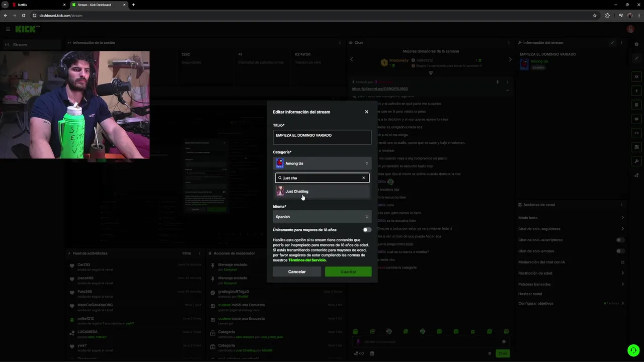
Task: Open the Chat panel options menu
Action: tap(509, 43)
